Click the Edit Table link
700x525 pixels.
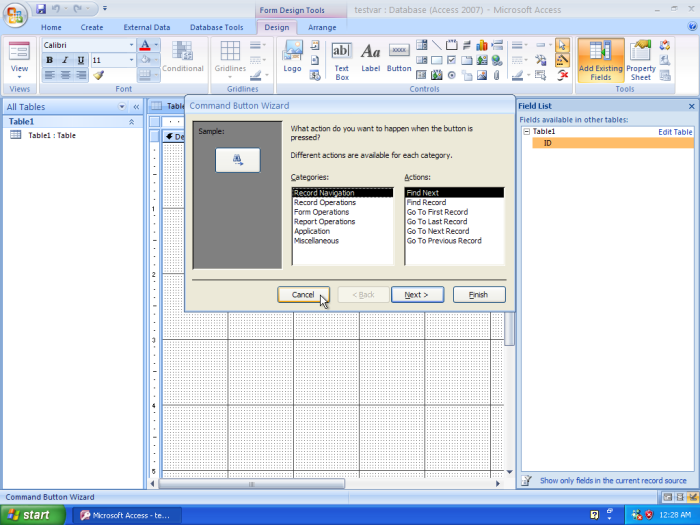click(x=675, y=132)
